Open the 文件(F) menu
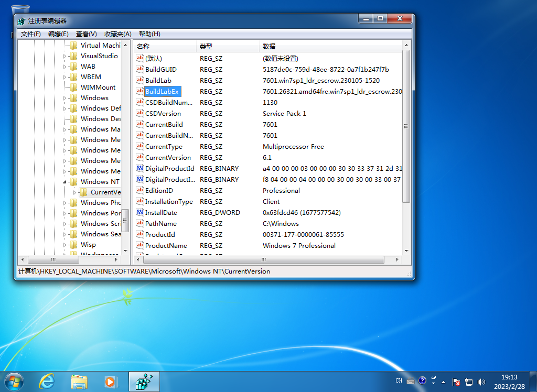The height and width of the screenshot is (392, 537). (x=30, y=34)
